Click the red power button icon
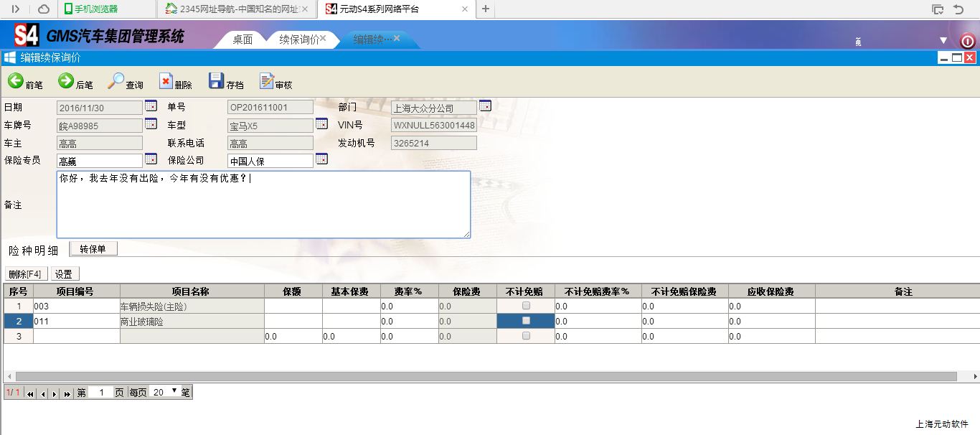 [967, 41]
